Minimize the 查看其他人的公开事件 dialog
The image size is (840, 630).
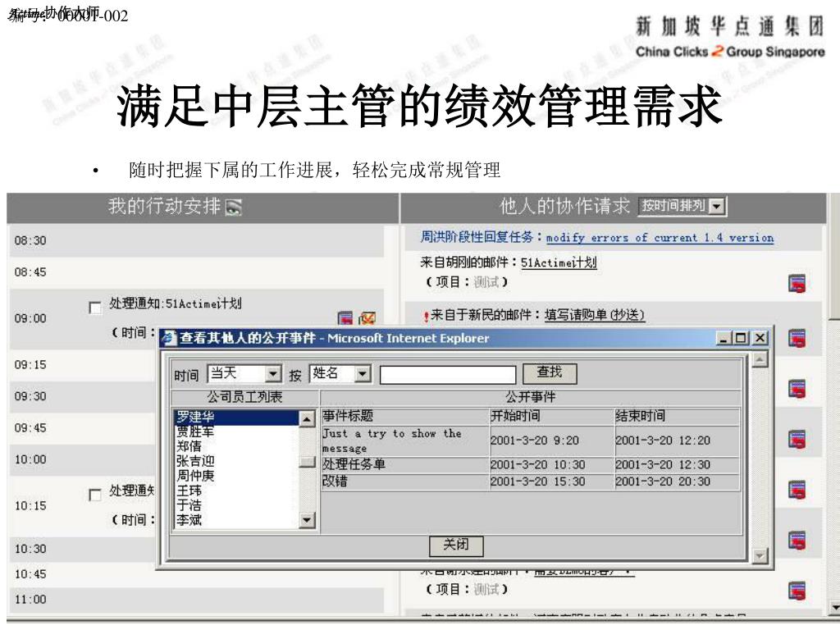pos(724,338)
